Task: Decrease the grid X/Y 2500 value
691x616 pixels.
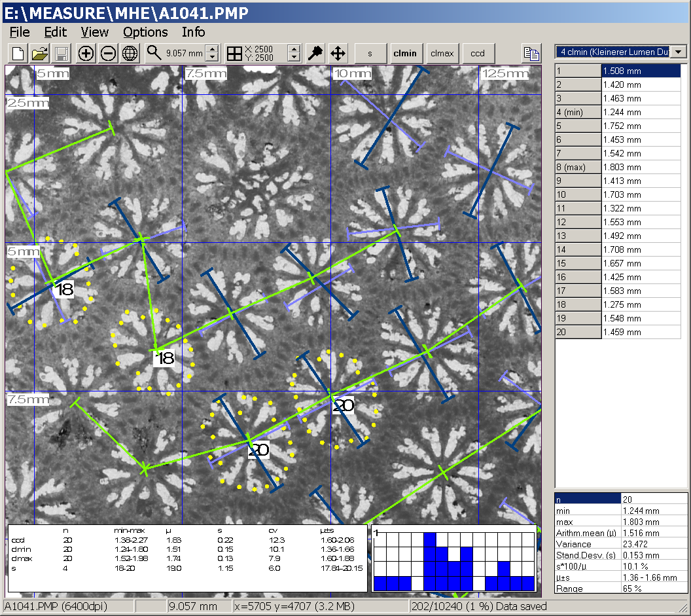Action: click(294, 58)
